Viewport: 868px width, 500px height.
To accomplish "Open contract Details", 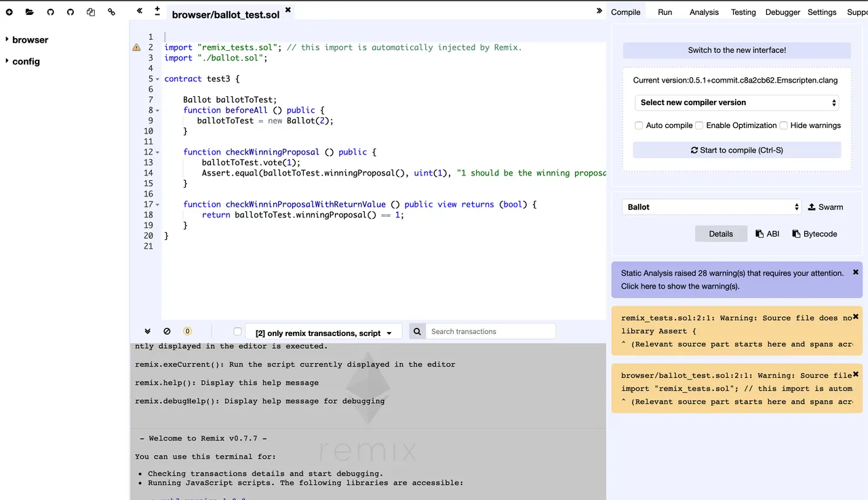I will [x=721, y=234].
